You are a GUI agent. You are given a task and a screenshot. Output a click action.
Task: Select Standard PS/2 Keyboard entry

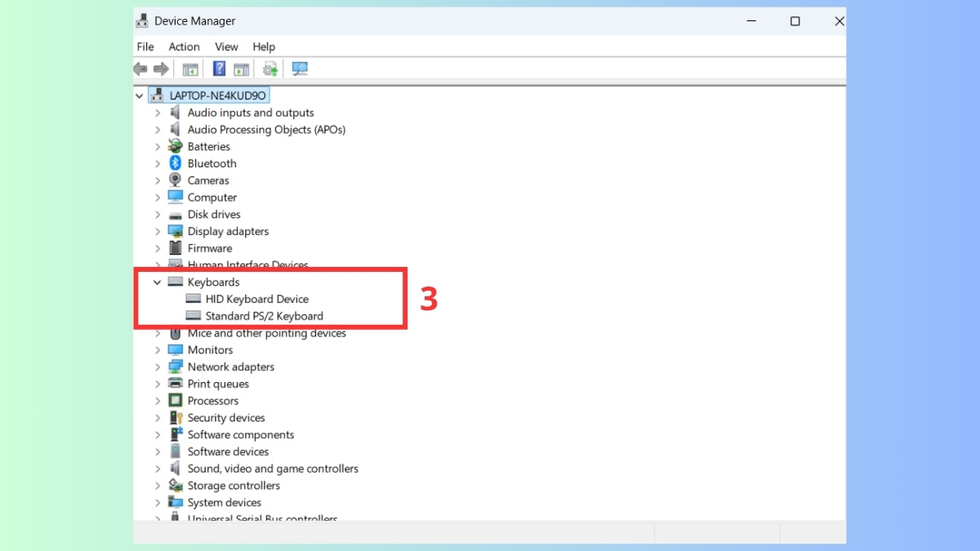(x=265, y=316)
